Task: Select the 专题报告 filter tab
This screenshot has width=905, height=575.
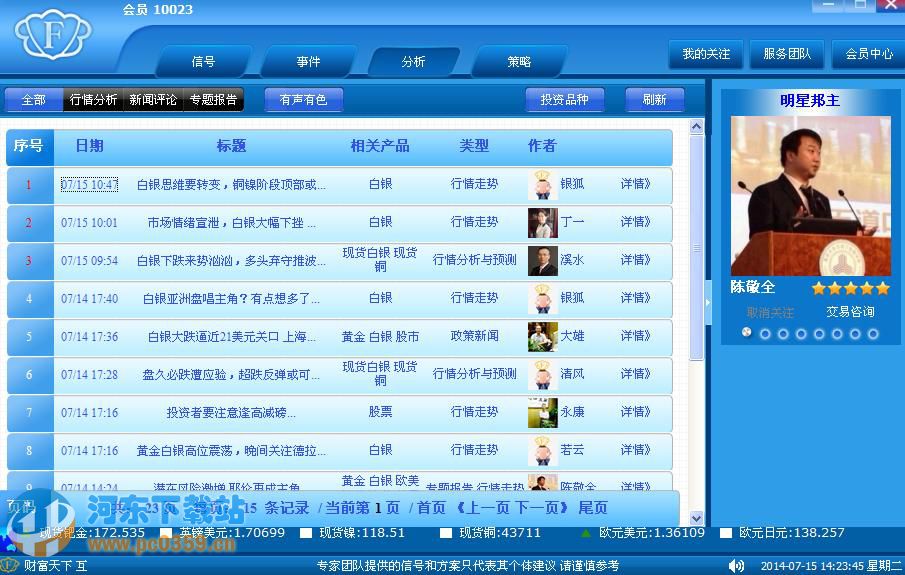Action: (213, 100)
